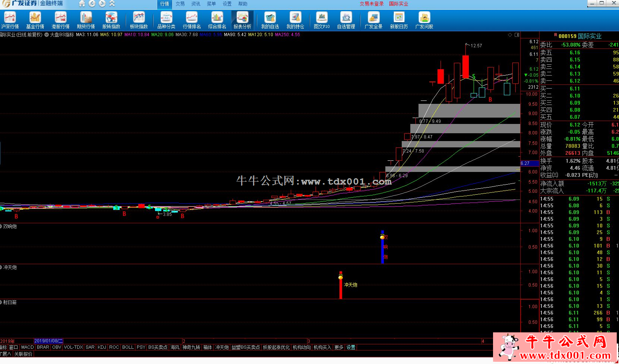Image resolution: width=619 pixels, height=364 pixels.
Task: Open the 资讯 menu
Action: pos(196,4)
